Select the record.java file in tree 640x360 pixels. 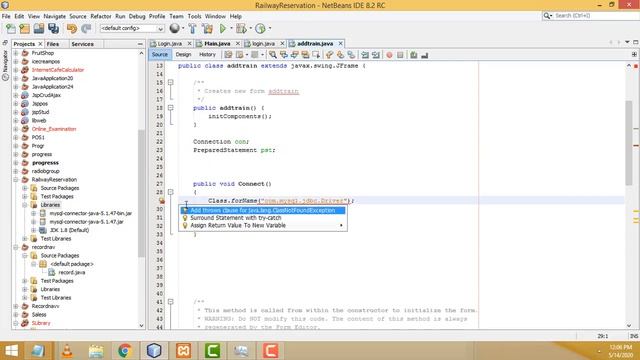(72, 272)
